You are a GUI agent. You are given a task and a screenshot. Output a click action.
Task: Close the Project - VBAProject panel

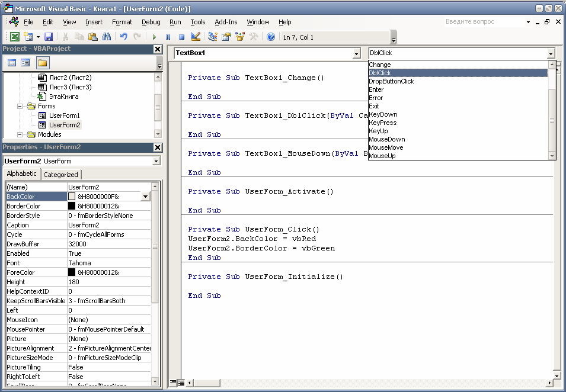click(x=158, y=49)
